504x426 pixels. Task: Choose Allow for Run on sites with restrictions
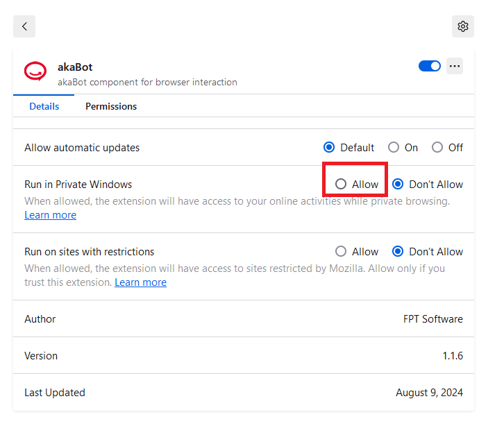(341, 251)
